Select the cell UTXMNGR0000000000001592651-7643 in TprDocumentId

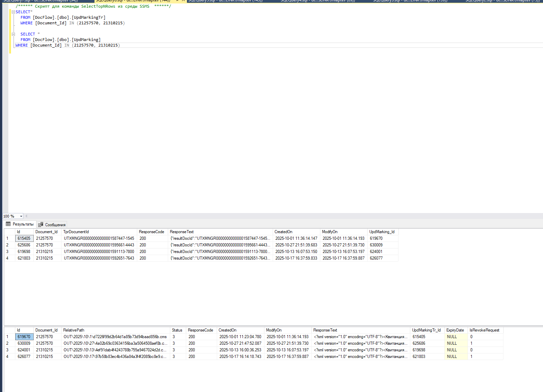[99, 258]
